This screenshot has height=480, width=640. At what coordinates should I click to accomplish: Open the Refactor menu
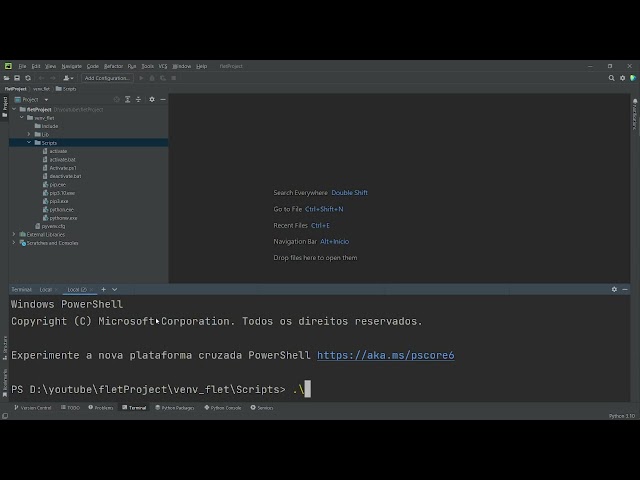(x=113, y=66)
